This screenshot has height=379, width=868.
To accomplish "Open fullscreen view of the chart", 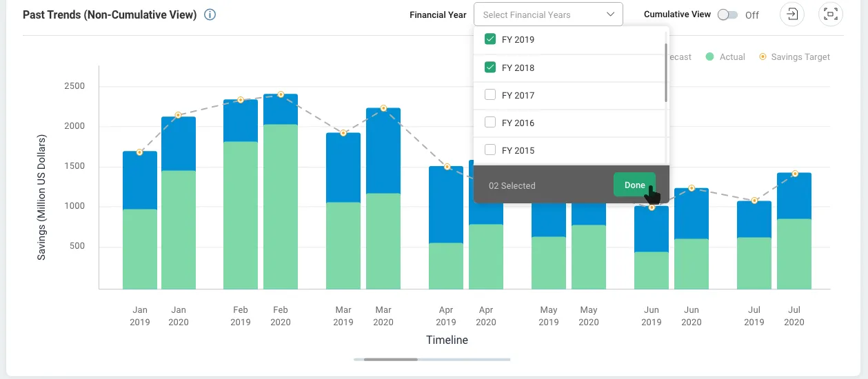I will point(831,14).
